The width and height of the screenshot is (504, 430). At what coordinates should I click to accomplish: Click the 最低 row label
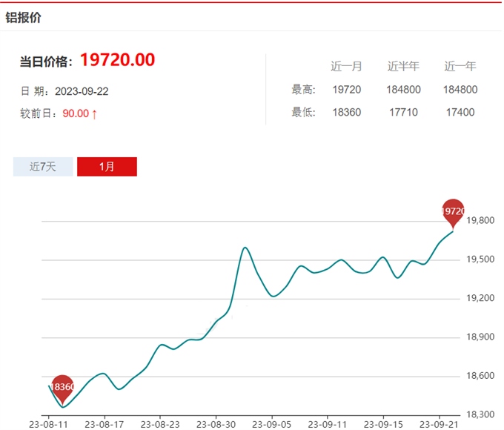(304, 112)
